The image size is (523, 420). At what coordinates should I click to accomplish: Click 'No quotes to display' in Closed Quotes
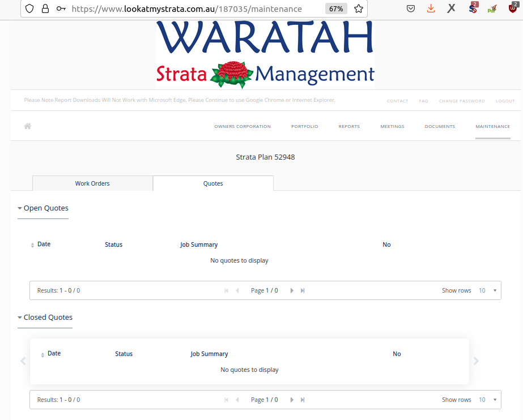pos(249,370)
